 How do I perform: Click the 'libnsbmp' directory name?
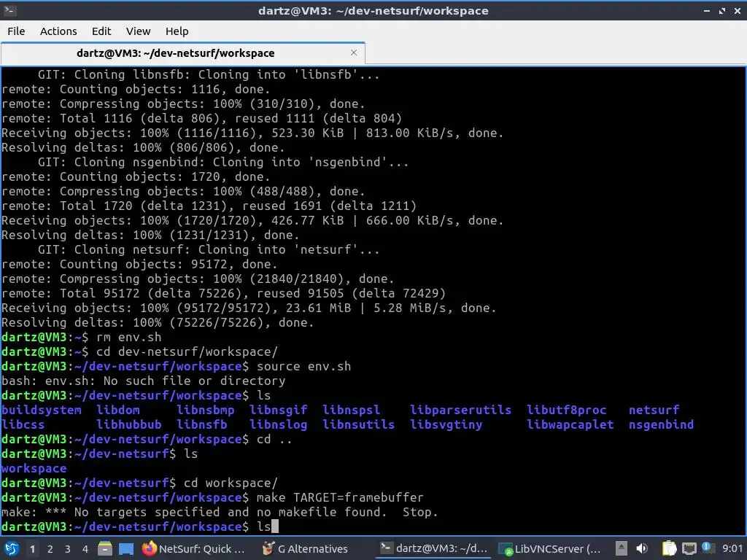(x=205, y=410)
